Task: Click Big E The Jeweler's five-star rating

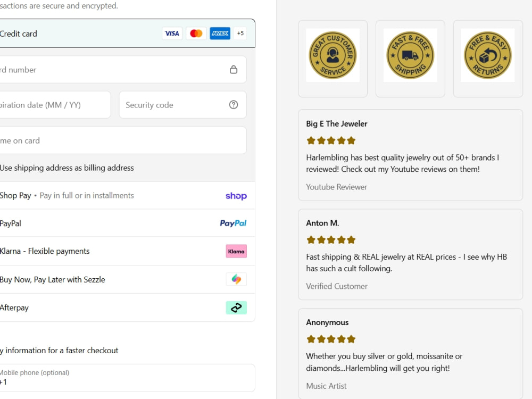Action: pos(331,140)
